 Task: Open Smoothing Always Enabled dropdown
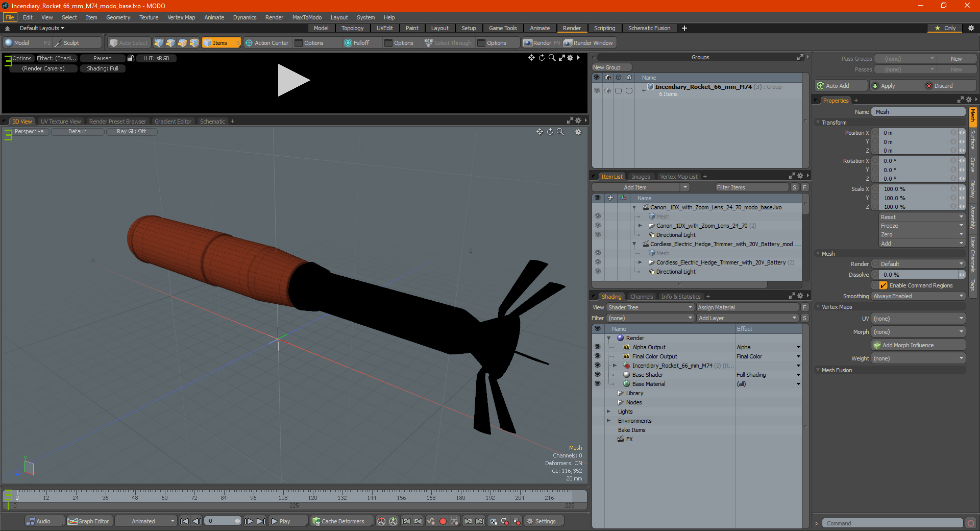pos(918,296)
